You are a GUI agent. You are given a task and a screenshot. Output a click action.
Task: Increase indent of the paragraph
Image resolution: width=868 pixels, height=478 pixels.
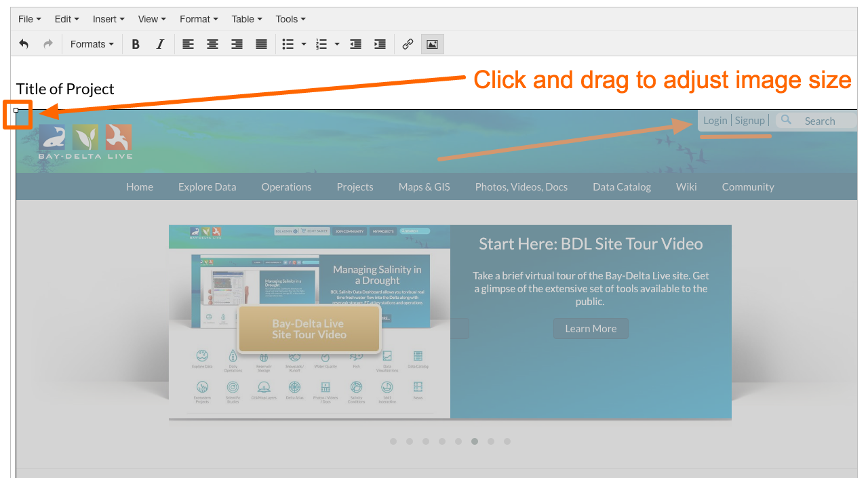click(380, 44)
